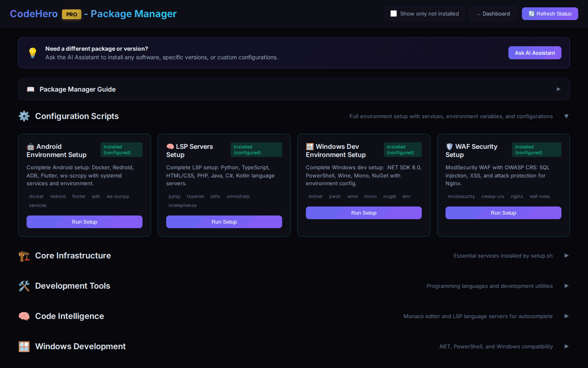Click the lightbulb icon in the AI assistant banner
The height and width of the screenshot is (368, 588).
coord(32,53)
